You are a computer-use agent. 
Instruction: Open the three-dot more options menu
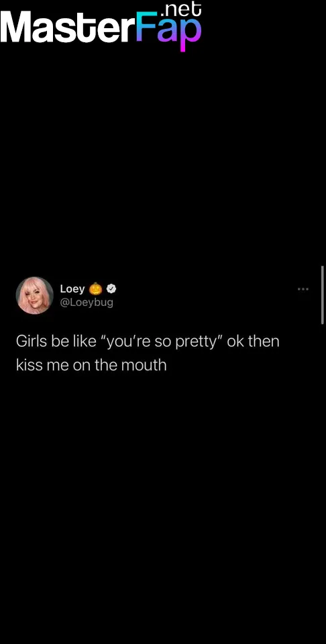click(303, 289)
